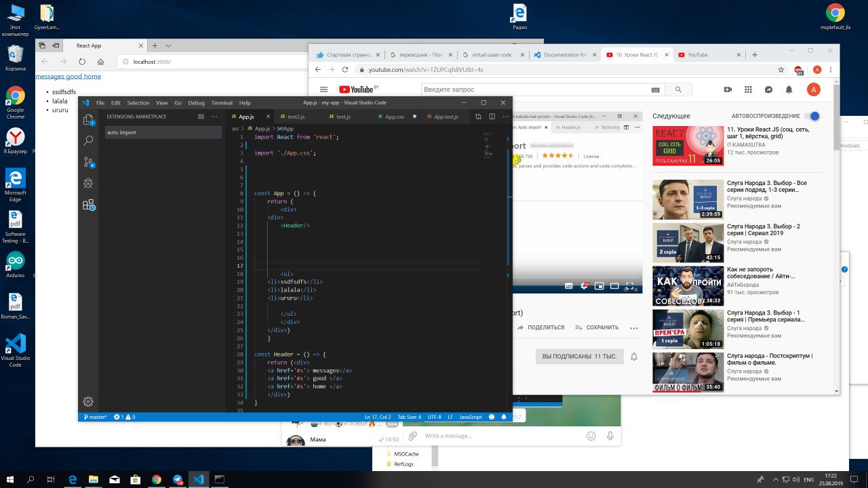Open the Explorer view in VS Code
This screenshot has width=868, height=488.
88,120
